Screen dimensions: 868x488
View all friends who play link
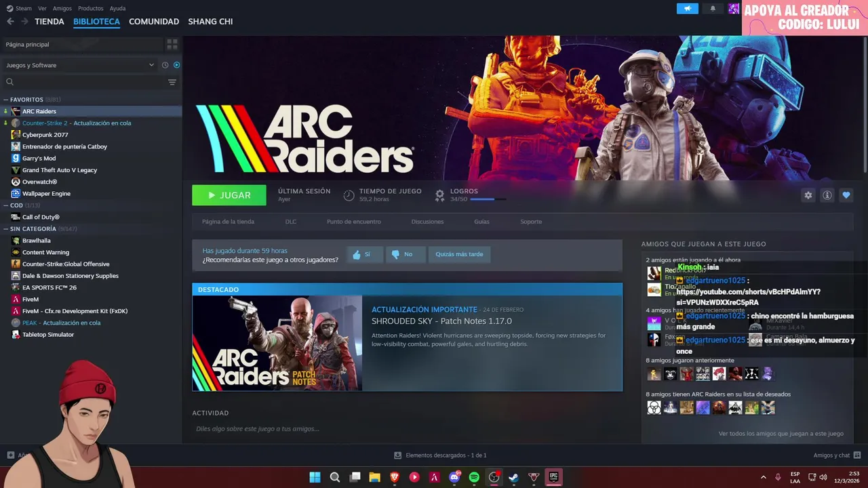(781, 434)
